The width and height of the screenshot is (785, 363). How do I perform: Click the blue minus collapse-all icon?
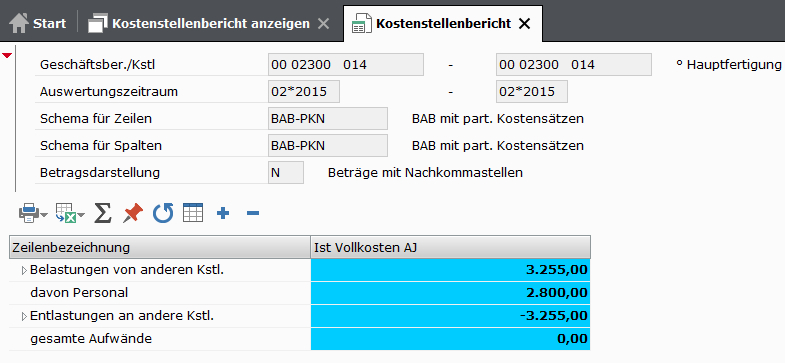[253, 214]
